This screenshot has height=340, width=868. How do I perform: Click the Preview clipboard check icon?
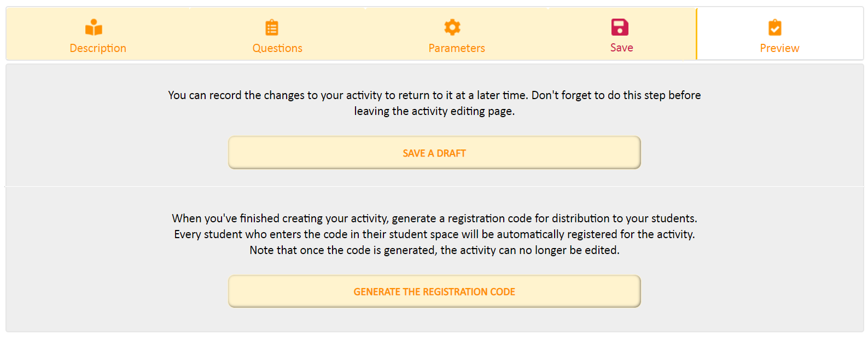775,27
